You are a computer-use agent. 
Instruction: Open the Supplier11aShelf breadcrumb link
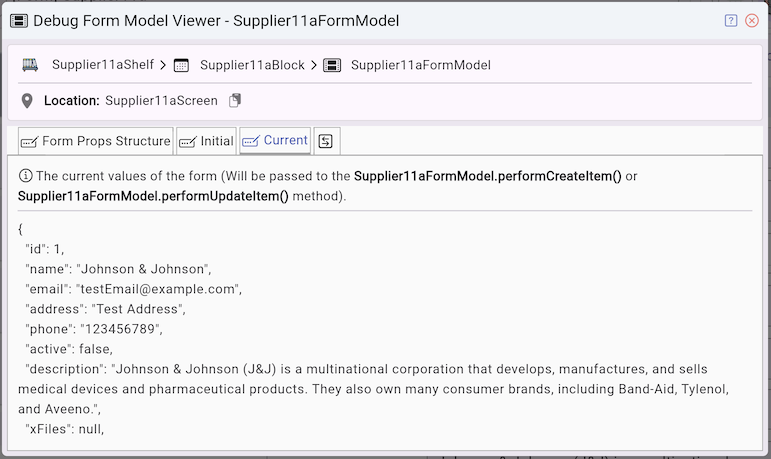(102, 65)
